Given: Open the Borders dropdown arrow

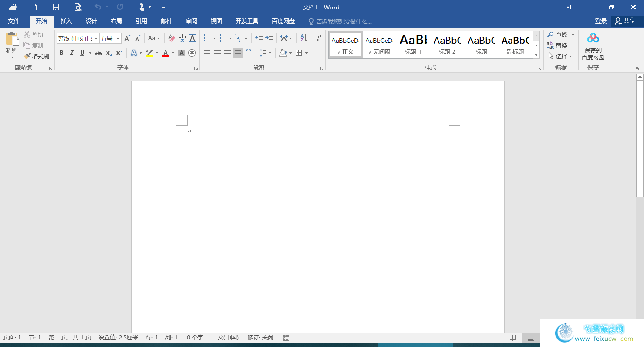Looking at the screenshot, I should [306, 53].
